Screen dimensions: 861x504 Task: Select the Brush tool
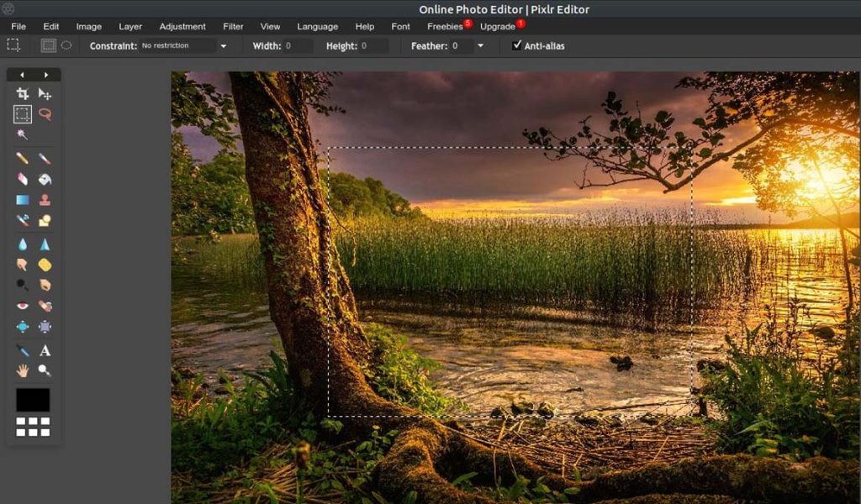point(45,159)
